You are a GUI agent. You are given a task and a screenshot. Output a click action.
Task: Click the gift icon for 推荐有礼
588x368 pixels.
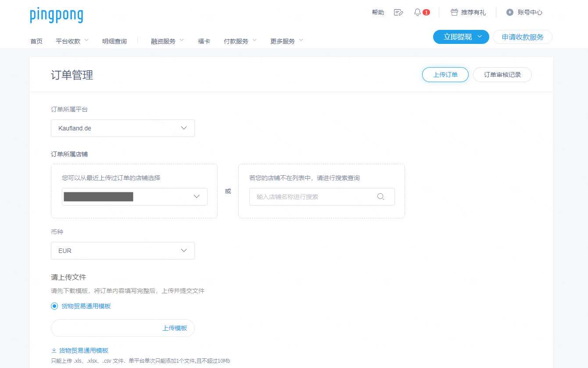coord(455,12)
